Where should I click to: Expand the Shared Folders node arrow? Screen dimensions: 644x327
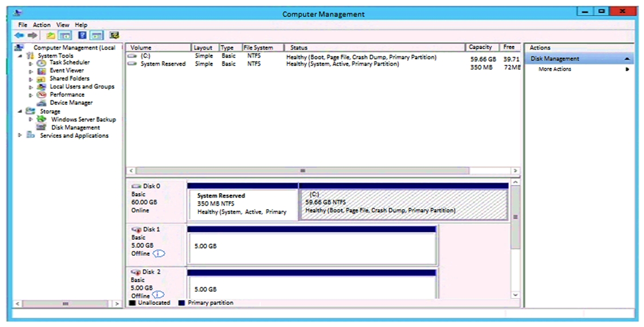(x=31, y=79)
